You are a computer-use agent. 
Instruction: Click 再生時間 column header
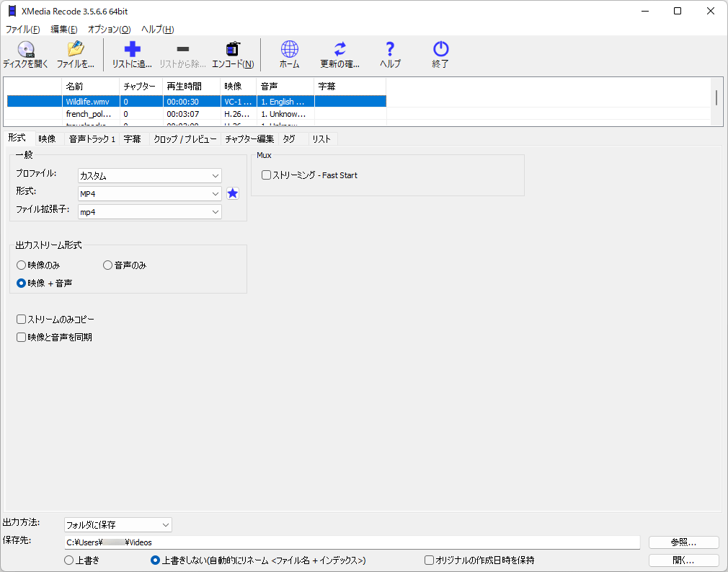[x=192, y=87]
